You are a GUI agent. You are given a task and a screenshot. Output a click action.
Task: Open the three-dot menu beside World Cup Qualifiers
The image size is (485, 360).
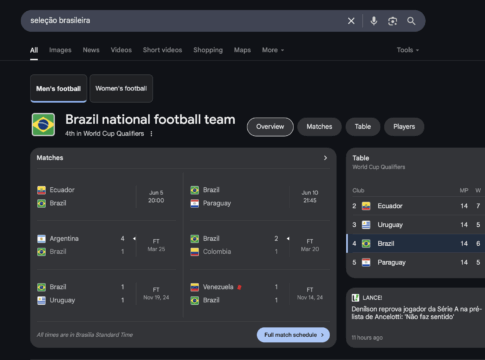coord(151,134)
